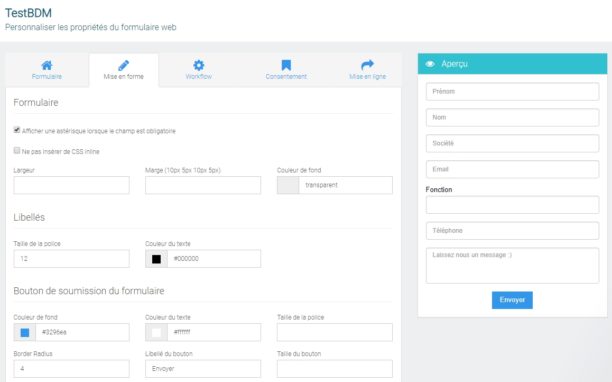This screenshot has height=382, width=612.
Task: Click the eye icon in Aperçu header
Action: [x=430, y=64]
